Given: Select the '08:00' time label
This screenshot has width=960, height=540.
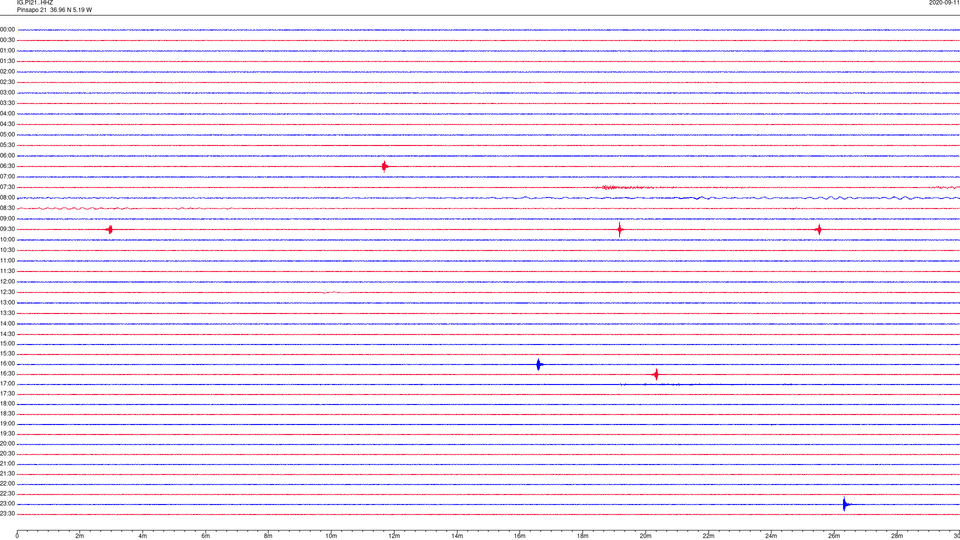Looking at the screenshot, I should click(8, 198).
